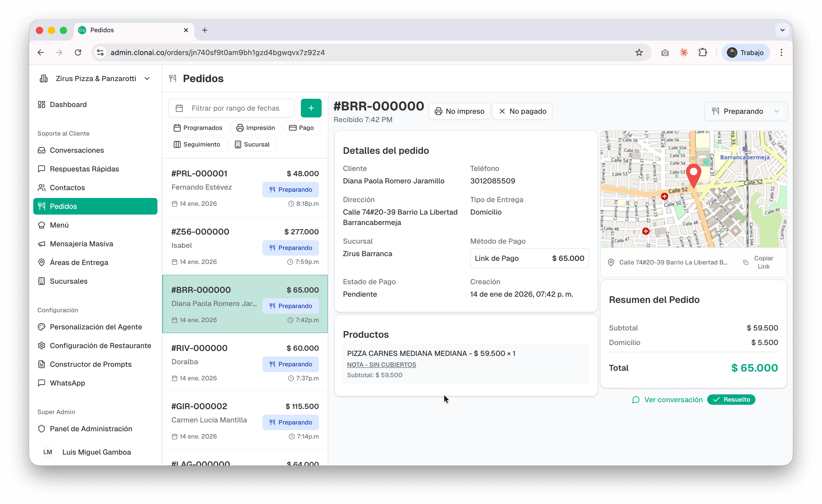Toggle the Pago filter
The height and width of the screenshot is (504, 822).
click(x=302, y=128)
